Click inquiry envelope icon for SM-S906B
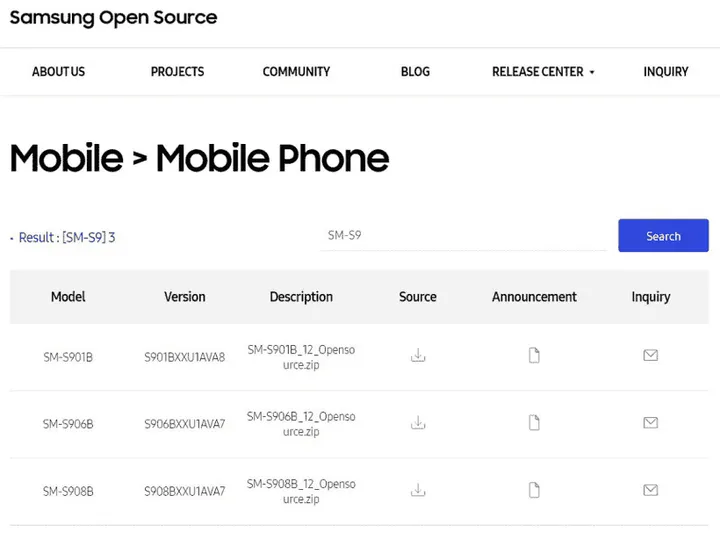The width and height of the screenshot is (720, 546). 650,423
